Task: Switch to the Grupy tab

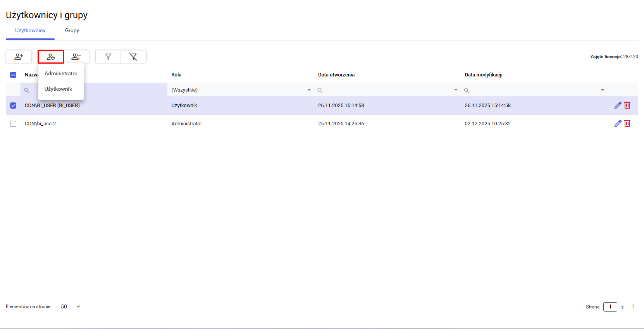Action: [72, 30]
